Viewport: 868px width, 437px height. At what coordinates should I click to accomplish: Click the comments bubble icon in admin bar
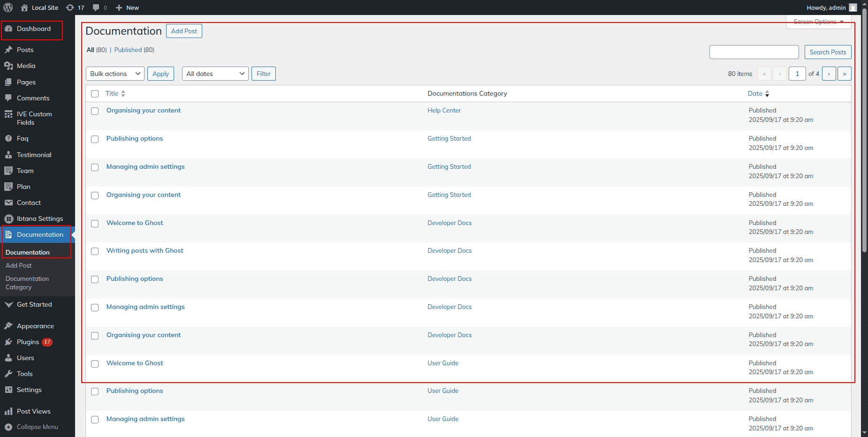click(x=96, y=8)
